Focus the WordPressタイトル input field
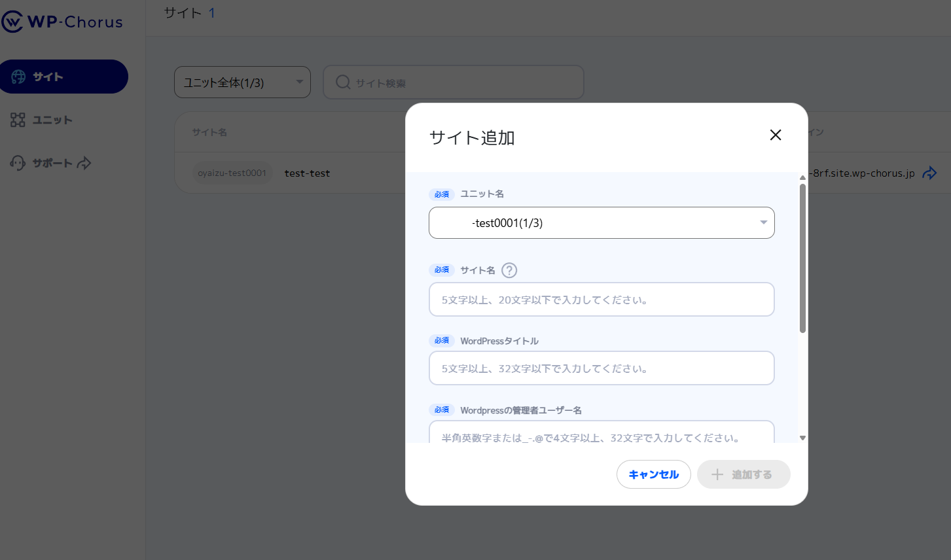The width and height of the screenshot is (951, 560). pos(601,368)
